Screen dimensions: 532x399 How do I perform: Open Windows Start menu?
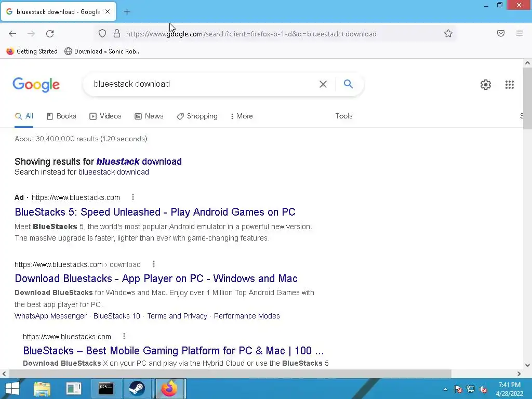coord(12,389)
